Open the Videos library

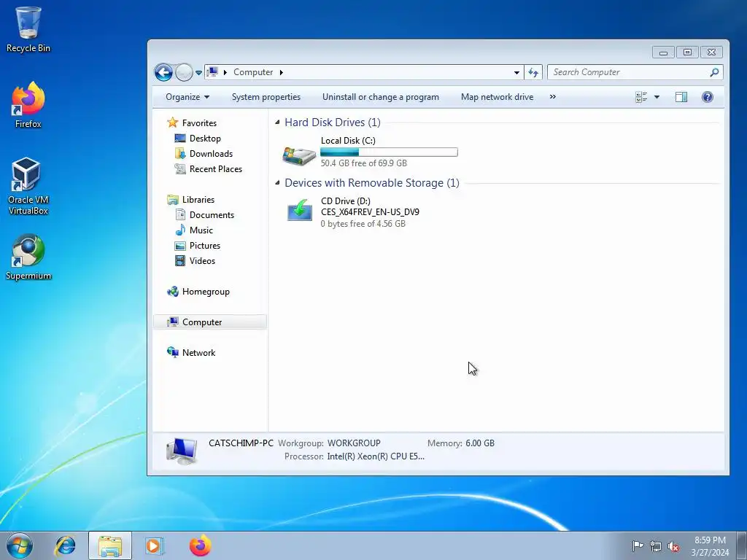(x=202, y=260)
